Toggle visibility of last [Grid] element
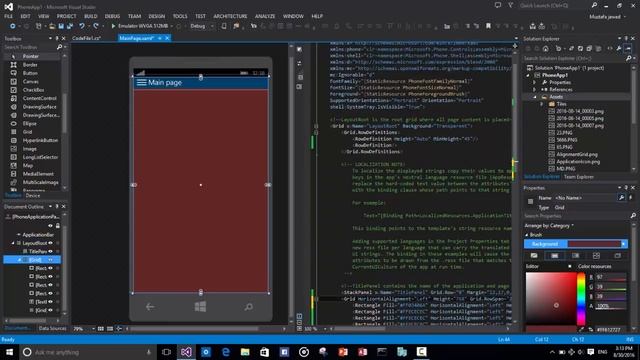 pyautogui.click(x=51, y=310)
